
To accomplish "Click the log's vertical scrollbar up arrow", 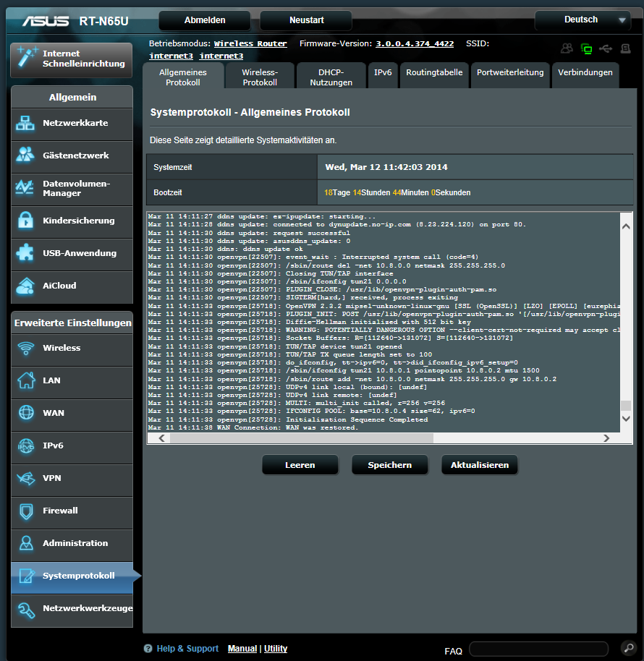I will pos(626,226).
